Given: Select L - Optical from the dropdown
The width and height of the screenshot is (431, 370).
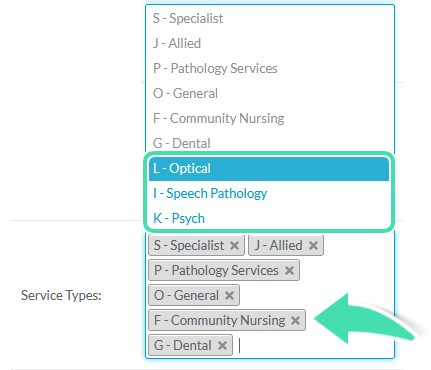Looking at the screenshot, I should 269,169.
